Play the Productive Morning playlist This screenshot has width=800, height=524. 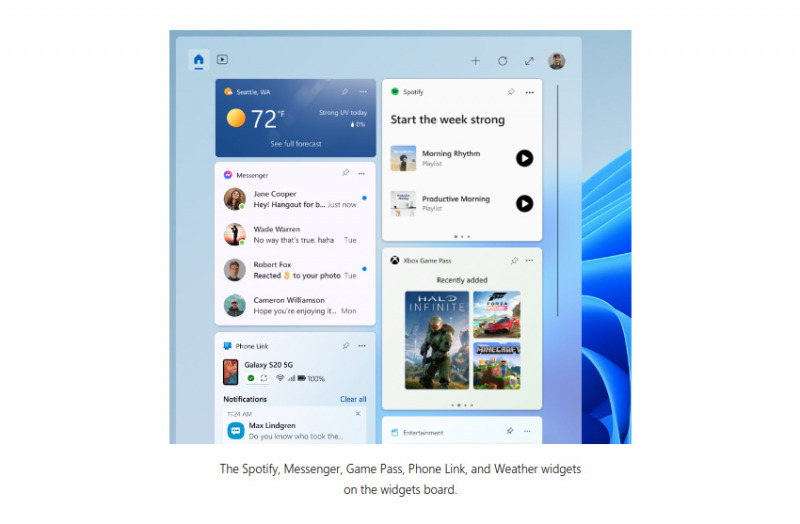click(524, 204)
